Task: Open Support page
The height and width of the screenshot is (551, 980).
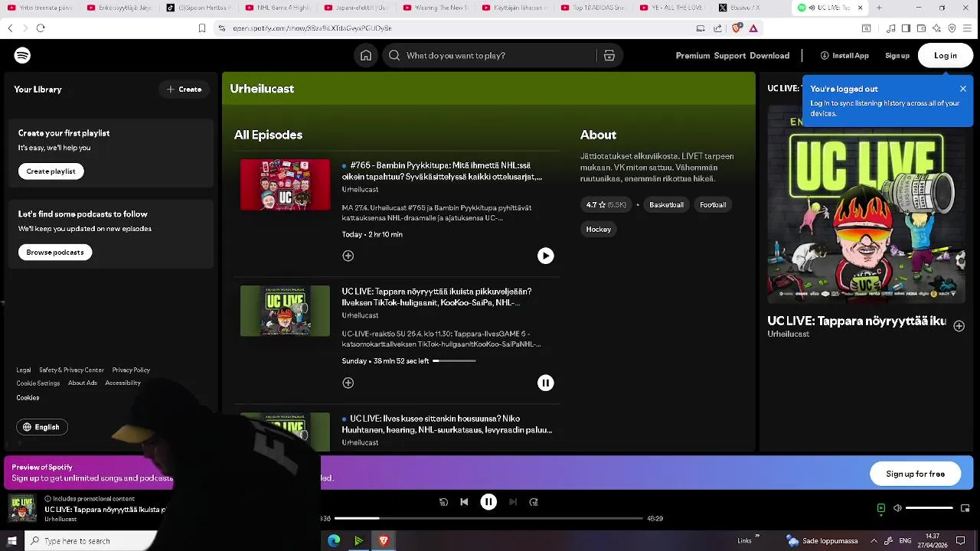Action: coord(730,56)
